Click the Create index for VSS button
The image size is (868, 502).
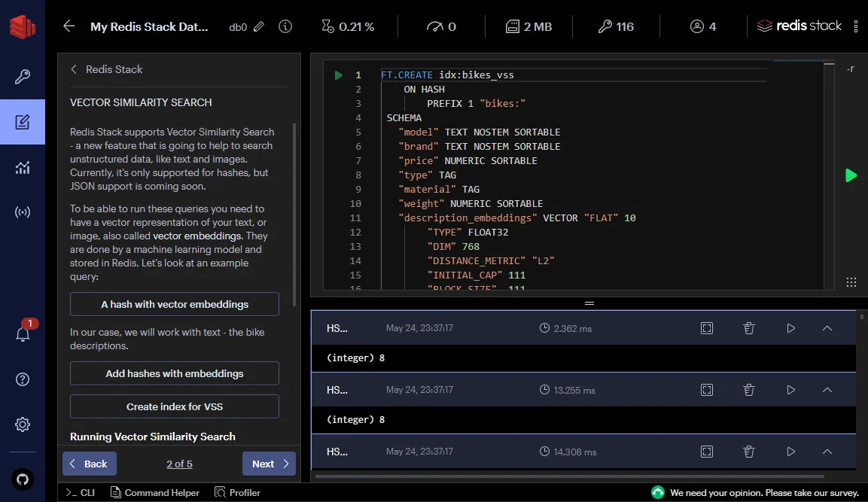(x=175, y=406)
